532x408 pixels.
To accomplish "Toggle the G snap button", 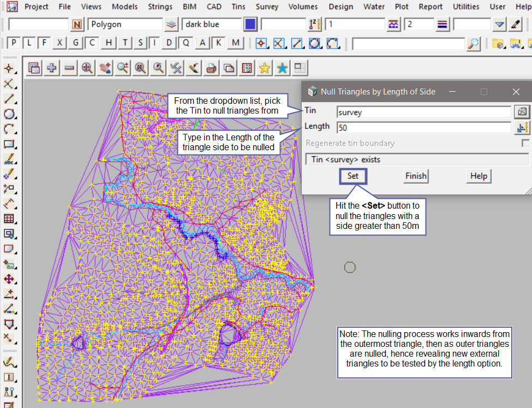I will pyautogui.click(x=76, y=43).
